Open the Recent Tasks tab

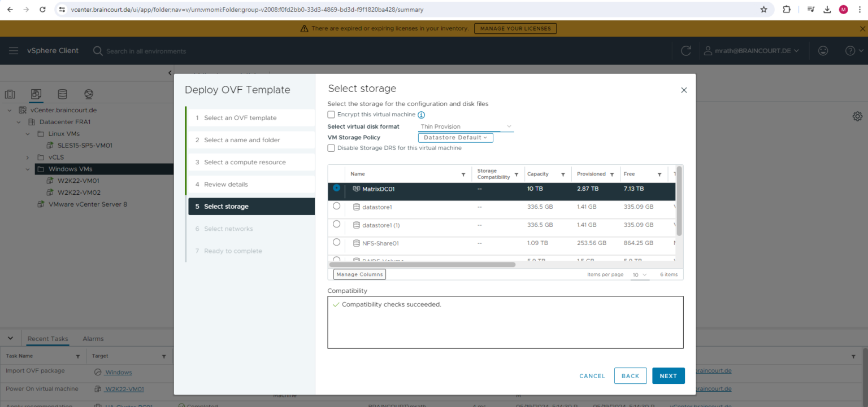tap(47, 338)
